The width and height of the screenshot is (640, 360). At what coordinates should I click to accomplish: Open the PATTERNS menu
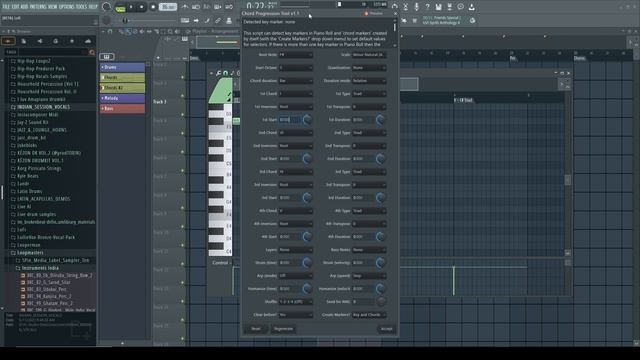(39, 7)
